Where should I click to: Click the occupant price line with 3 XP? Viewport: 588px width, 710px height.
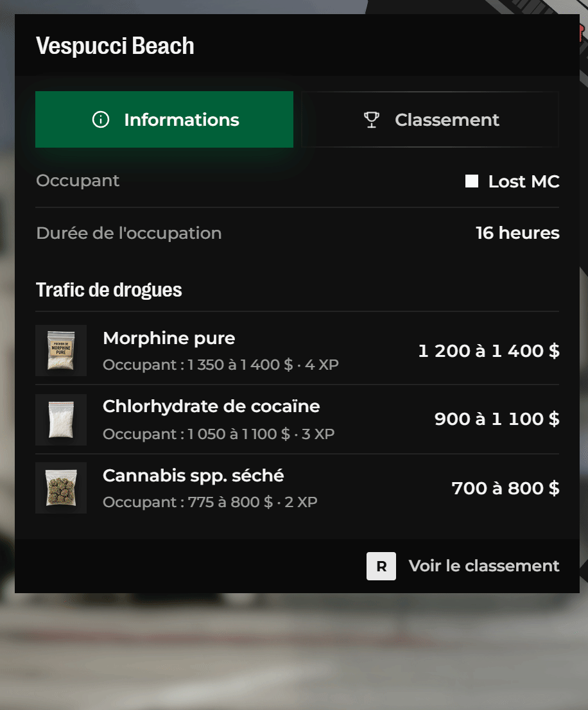coord(219,434)
